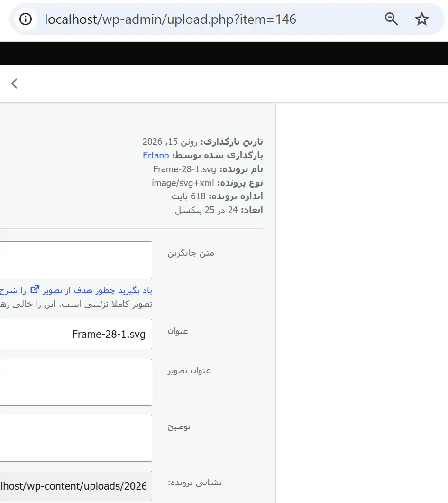
Task: Click the address bar URL localhost/wp-admin/upload.php?item=146
Action: pos(170,19)
